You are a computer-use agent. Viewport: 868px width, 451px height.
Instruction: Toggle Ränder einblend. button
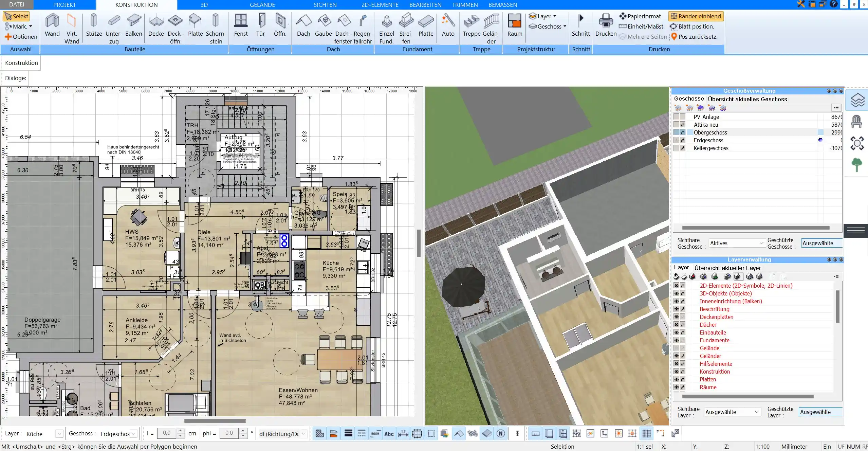pos(696,16)
